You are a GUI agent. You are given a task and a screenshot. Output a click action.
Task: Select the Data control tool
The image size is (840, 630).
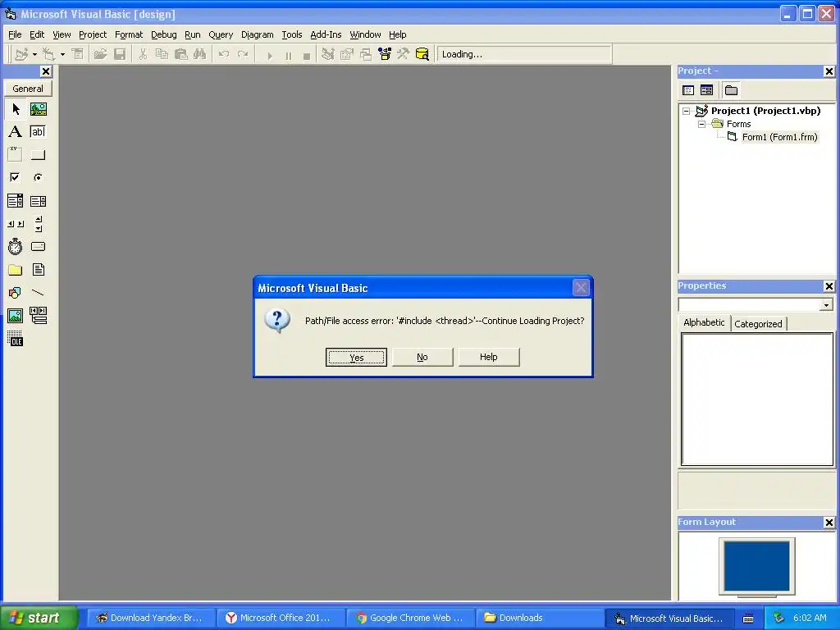tap(38, 316)
